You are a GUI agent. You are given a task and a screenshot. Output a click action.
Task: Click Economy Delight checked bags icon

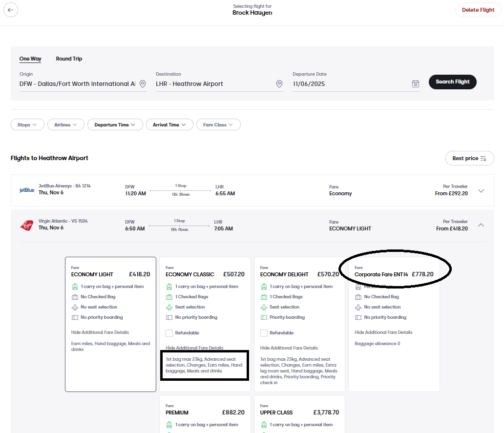(x=264, y=297)
